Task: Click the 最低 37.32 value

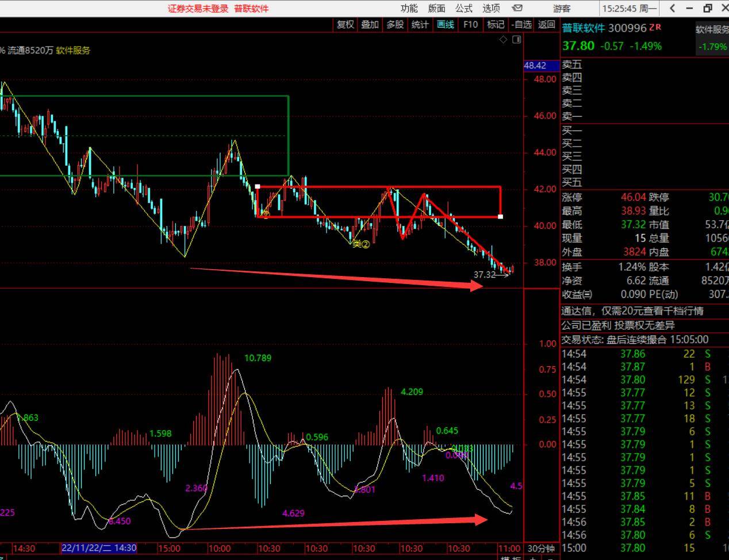Action: pyautogui.click(x=633, y=224)
